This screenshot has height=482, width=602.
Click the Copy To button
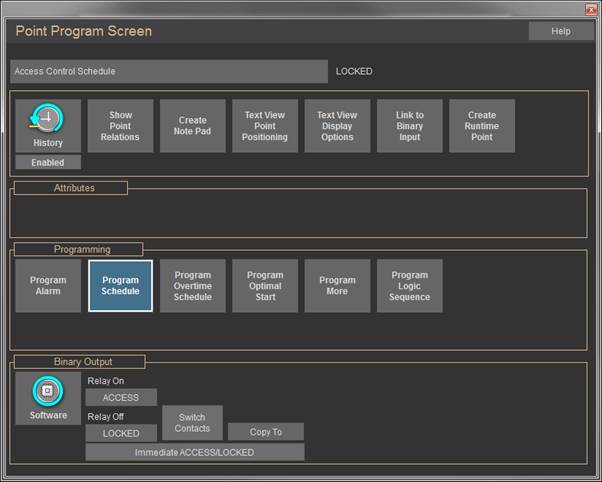tap(265, 432)
